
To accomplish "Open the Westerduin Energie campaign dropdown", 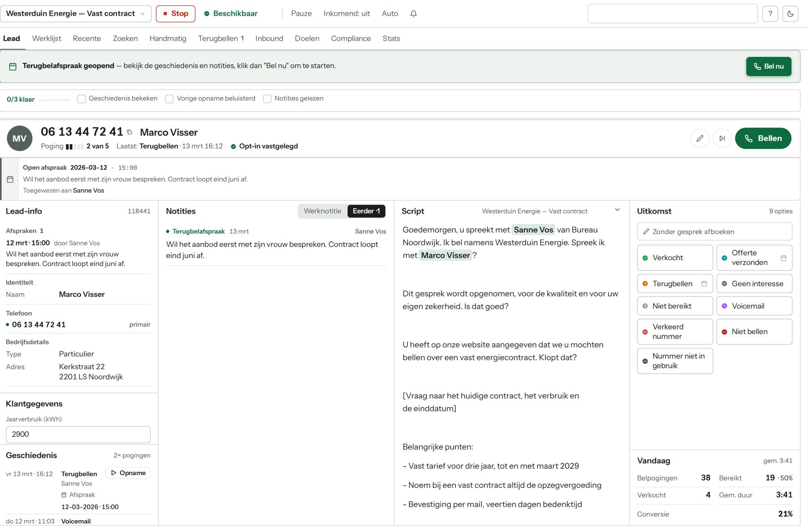I will click(76, 13).
